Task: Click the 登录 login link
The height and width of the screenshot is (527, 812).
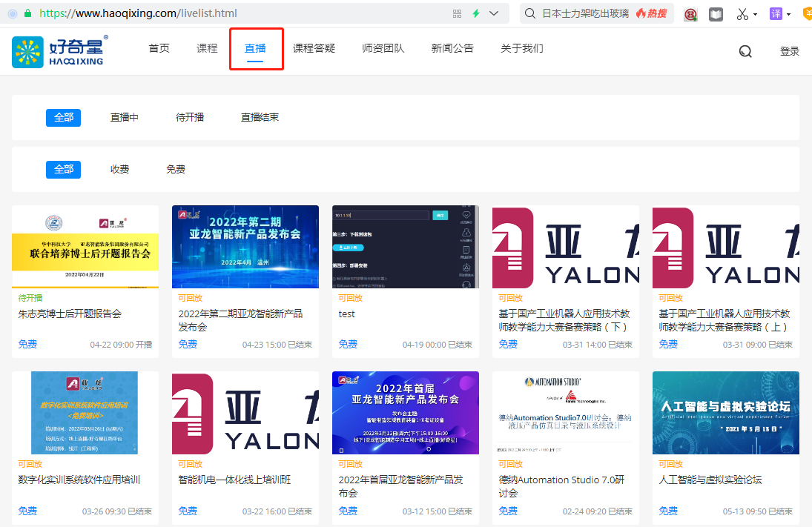Action: pos(789,51)
